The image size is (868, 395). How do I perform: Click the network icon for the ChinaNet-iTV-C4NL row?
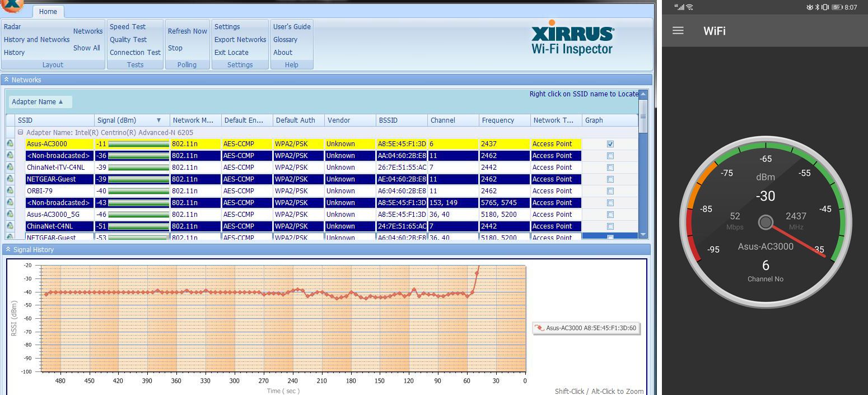point(10,168)
